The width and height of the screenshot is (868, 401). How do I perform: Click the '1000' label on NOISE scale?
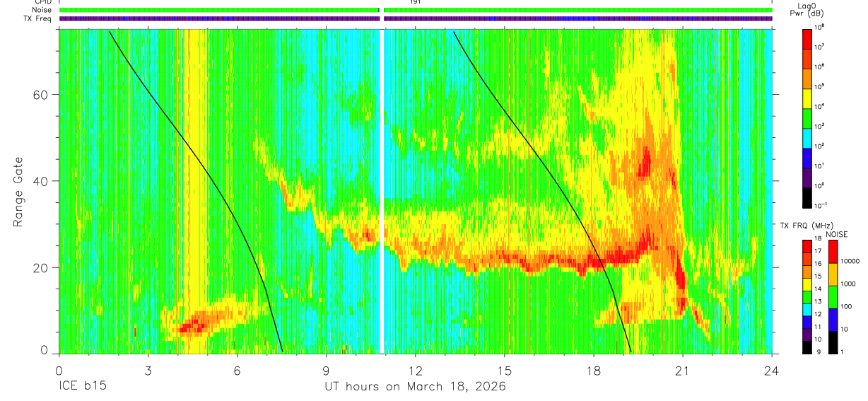(x=848, y=284)
